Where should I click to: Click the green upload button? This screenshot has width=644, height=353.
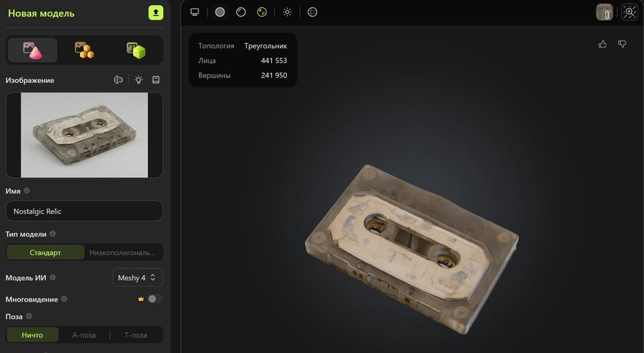(x=156, y=13)
